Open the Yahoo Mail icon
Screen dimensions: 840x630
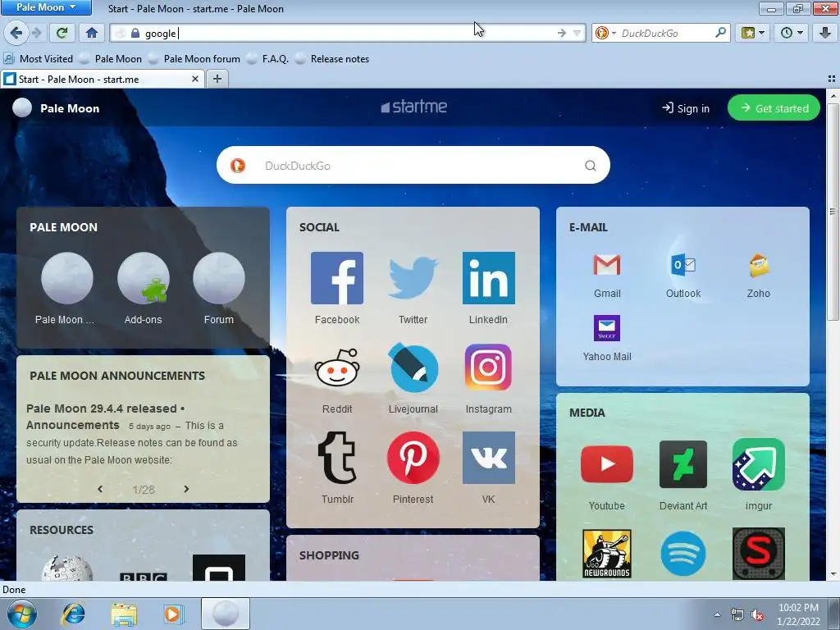607,328
